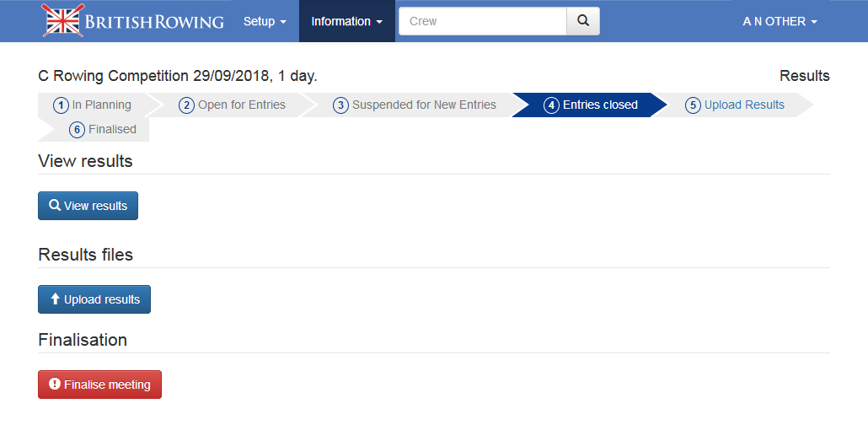
Task: Click the step 1 circle icon
Action: (61, 105)
